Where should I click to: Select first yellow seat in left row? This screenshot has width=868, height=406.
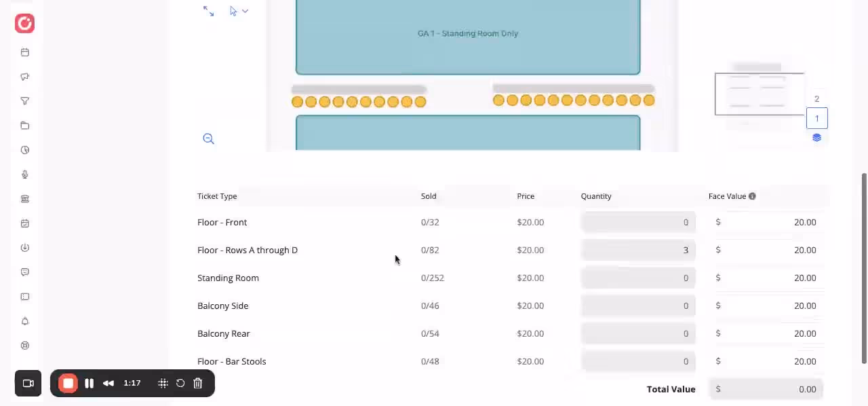pyautogui.click(x=297, y=102)
